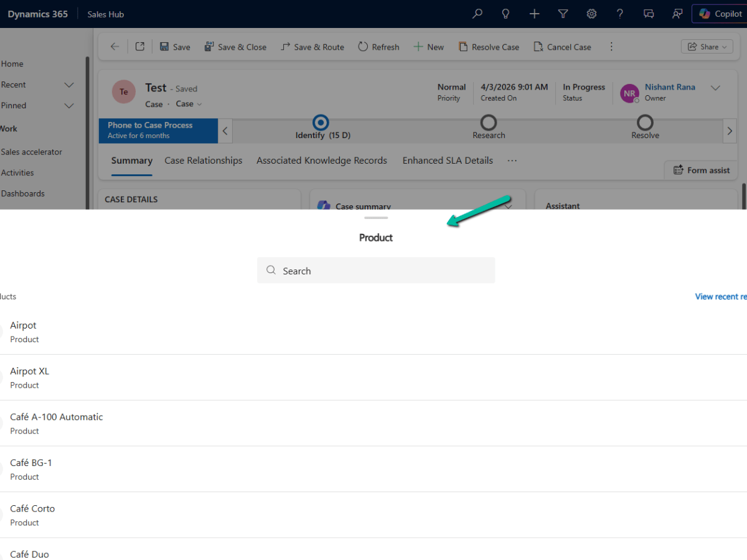Open global search magnifier in top bar
747x560 pixels.
[x=477, y=14]
